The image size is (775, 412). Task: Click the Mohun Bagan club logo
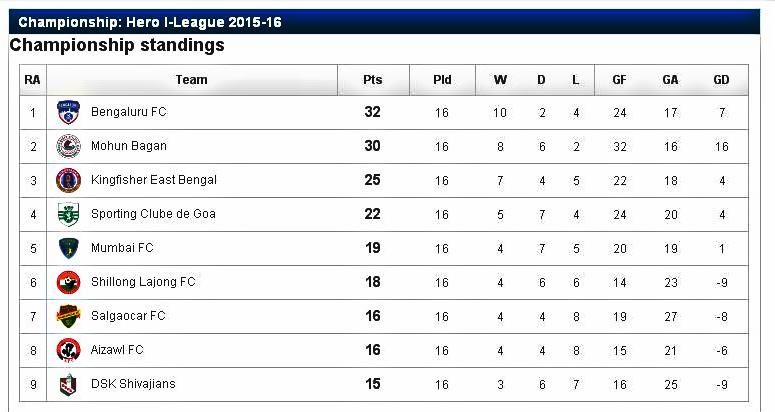(x=68, y=147)
